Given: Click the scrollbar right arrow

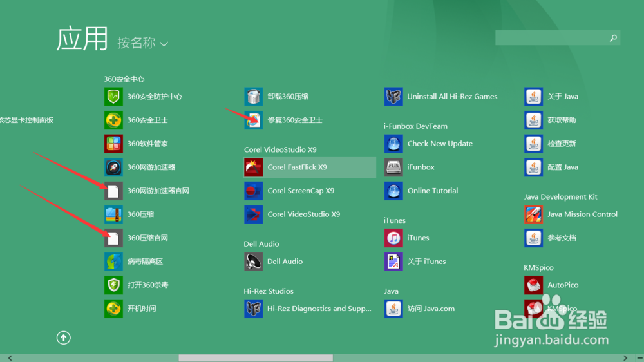Looking at the screenshot, I should pos(625,358).
